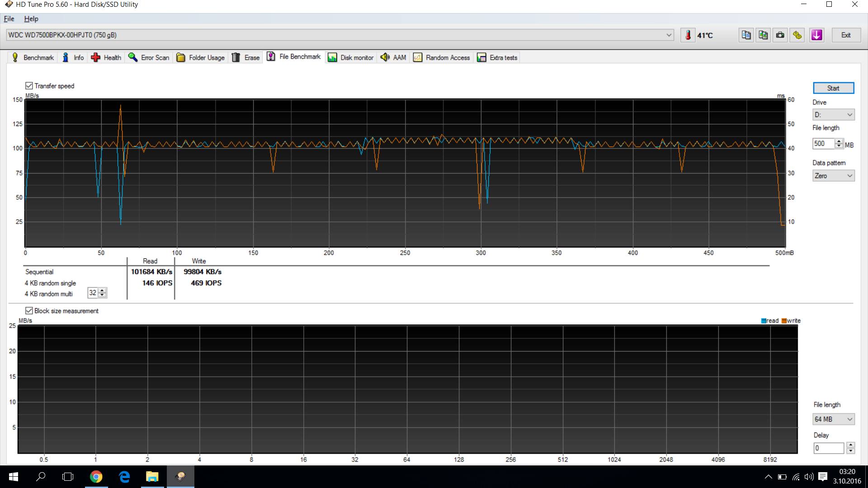The image size is (868, 488).
Task: Click the File length 500 input field
Action: click(x=824, y=144)
